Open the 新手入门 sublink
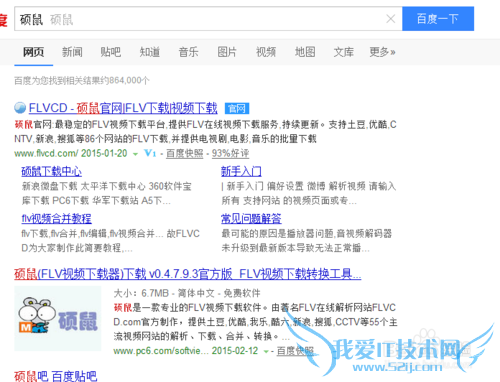500x382 pixels. click(x=241, y=171)
